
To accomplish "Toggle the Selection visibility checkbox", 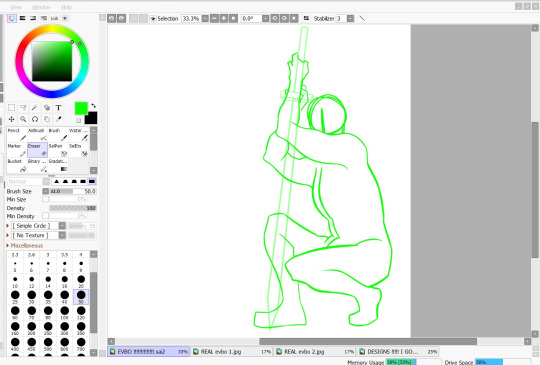I will coord(153,19).
